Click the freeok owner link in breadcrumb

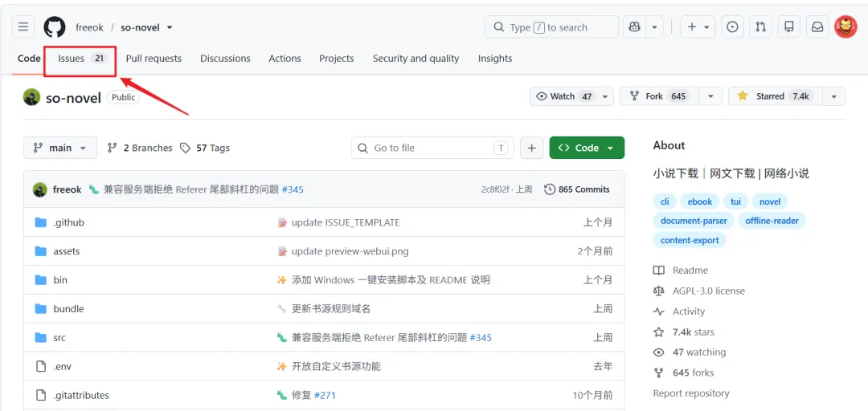[90, 27]
